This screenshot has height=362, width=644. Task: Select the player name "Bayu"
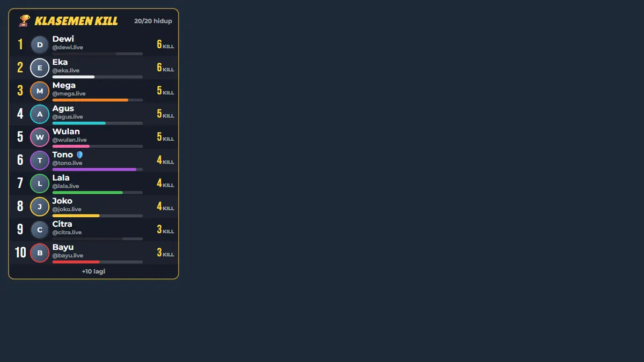(63, 247)
